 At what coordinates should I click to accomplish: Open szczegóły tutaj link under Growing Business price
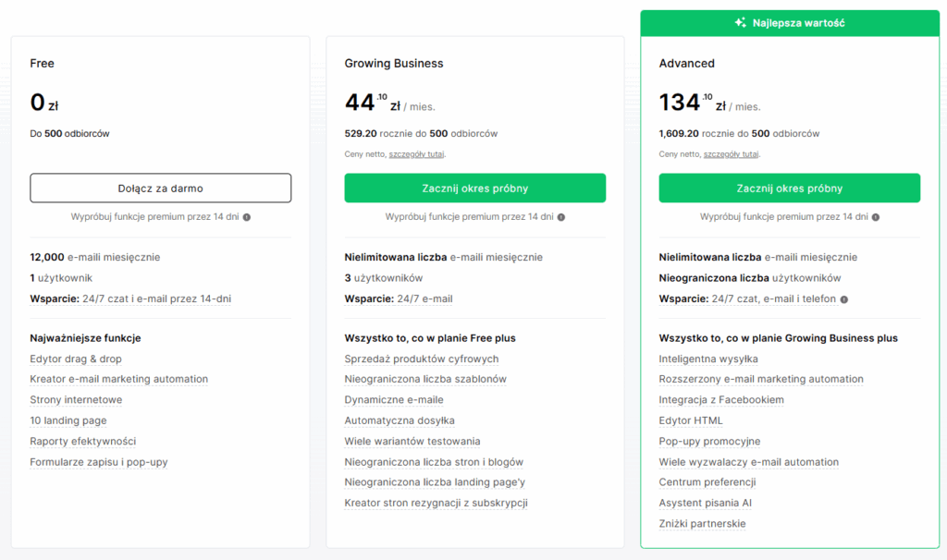coord(417,154)
